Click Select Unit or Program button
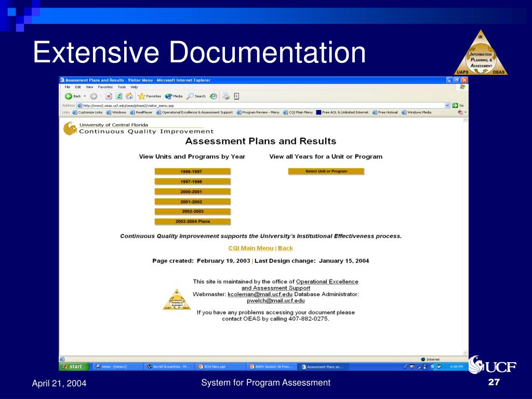Image resolution: width=532 pixels, height=399 pixels. (x=326, y=171)
